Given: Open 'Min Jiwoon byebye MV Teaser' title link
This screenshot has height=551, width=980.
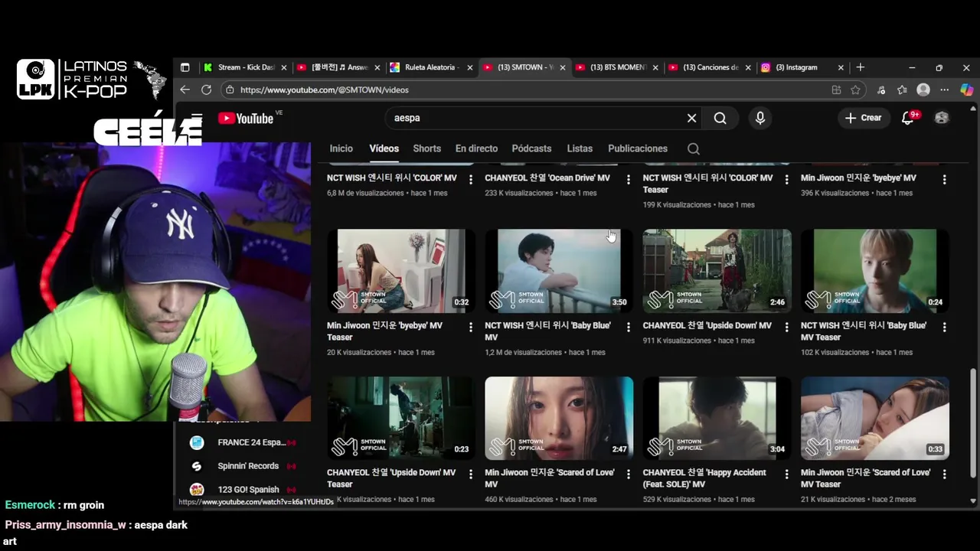Looking at the screenshot, I should [384, 331].
